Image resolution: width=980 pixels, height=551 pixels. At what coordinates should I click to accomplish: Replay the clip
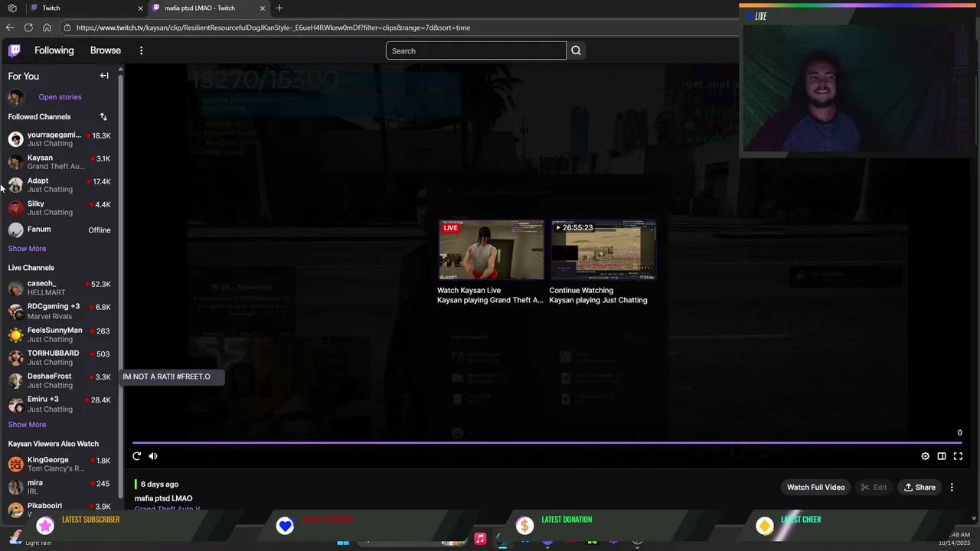click(136, 456)
